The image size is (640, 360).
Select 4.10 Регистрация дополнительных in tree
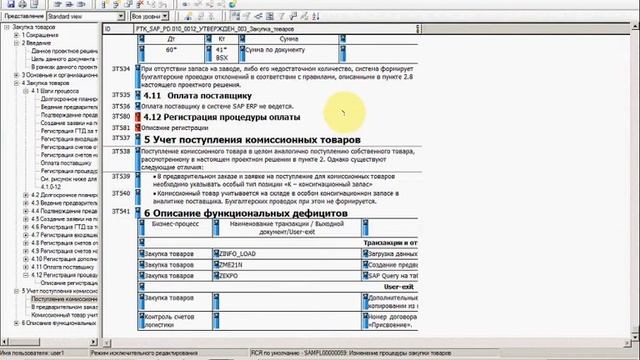(x=64, y=259)
